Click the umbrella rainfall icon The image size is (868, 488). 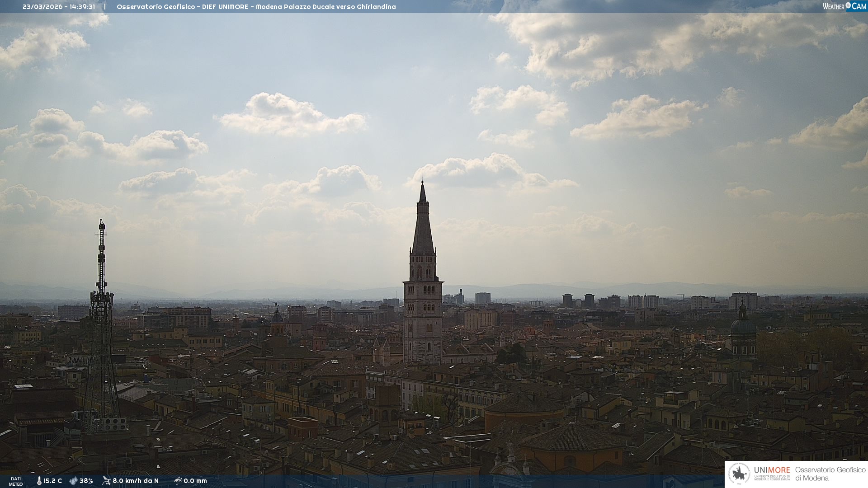[x=178, y=481]
